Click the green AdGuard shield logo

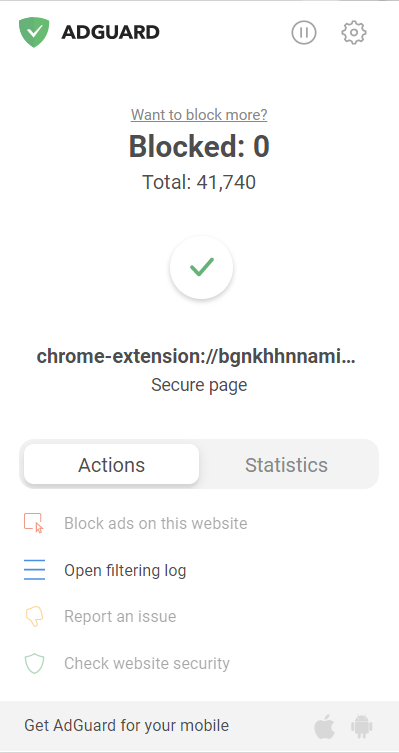click(34, 32)
